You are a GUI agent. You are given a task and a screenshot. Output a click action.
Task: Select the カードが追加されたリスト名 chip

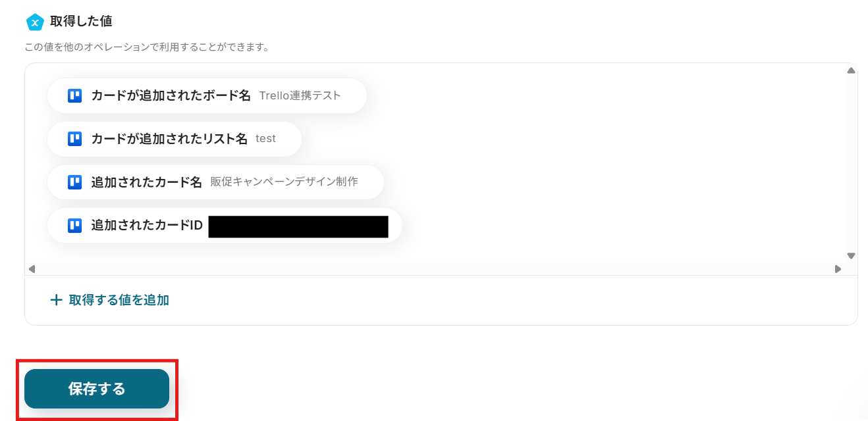tap(175, 139)
